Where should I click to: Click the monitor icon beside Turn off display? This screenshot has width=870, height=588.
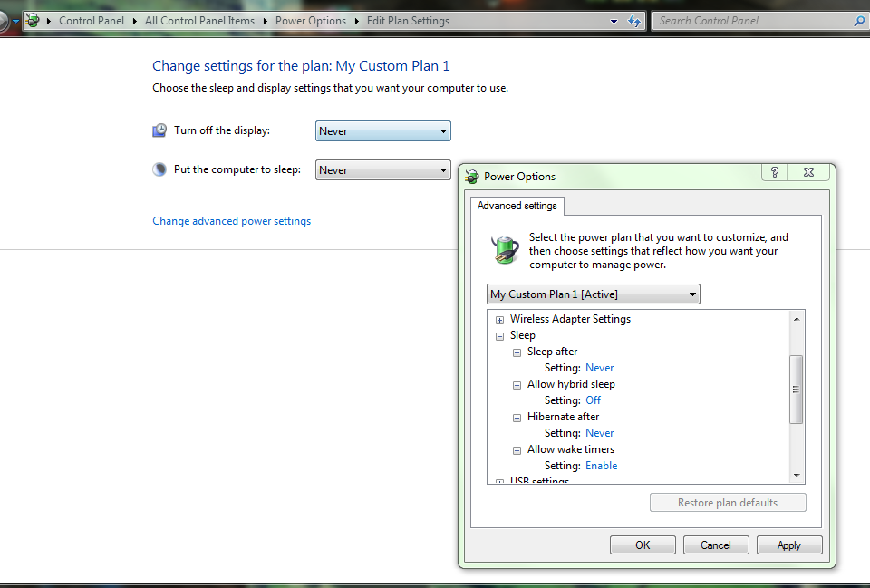[159, 130]
